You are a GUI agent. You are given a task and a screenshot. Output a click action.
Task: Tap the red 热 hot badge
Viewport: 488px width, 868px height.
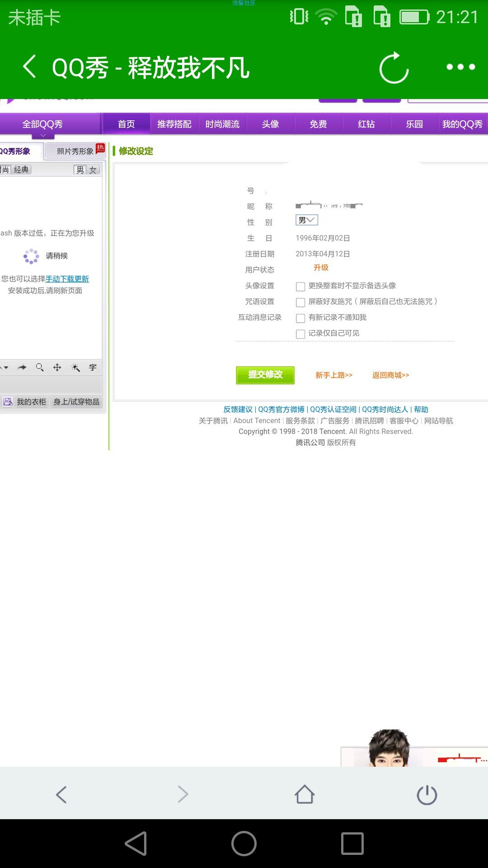pos(100,148)
